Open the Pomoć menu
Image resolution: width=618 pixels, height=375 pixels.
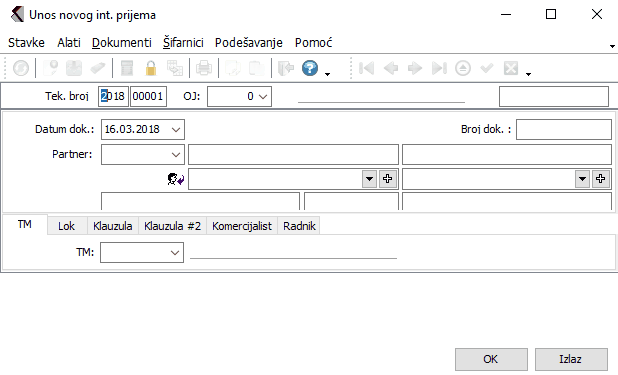[x=314, y=43]
